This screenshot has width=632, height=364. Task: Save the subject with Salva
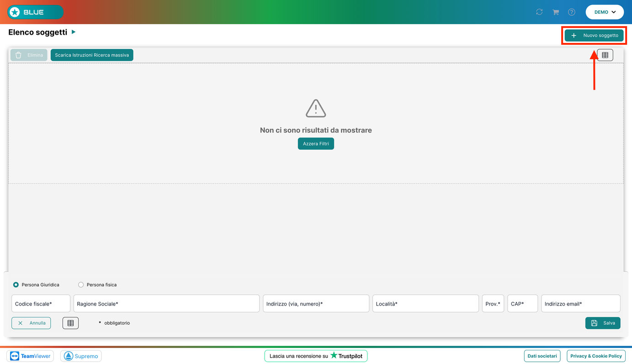click(x=603, y=323)
